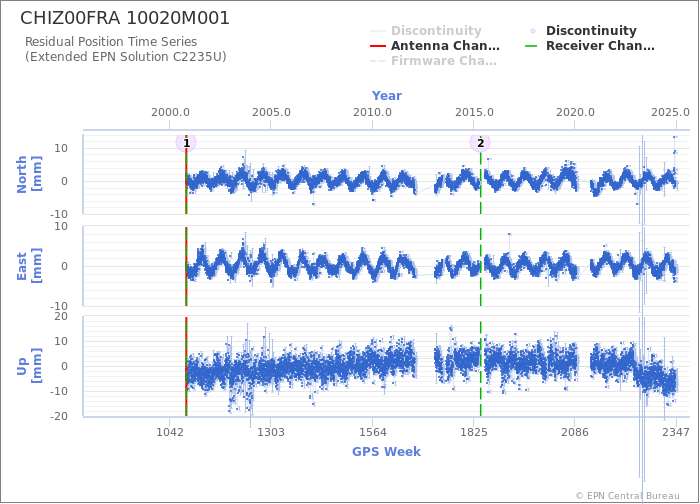The width and height of the screenshot is (700, 504).
Task: Click the 1825 GPS week tick label
Action: coord(474,433)
